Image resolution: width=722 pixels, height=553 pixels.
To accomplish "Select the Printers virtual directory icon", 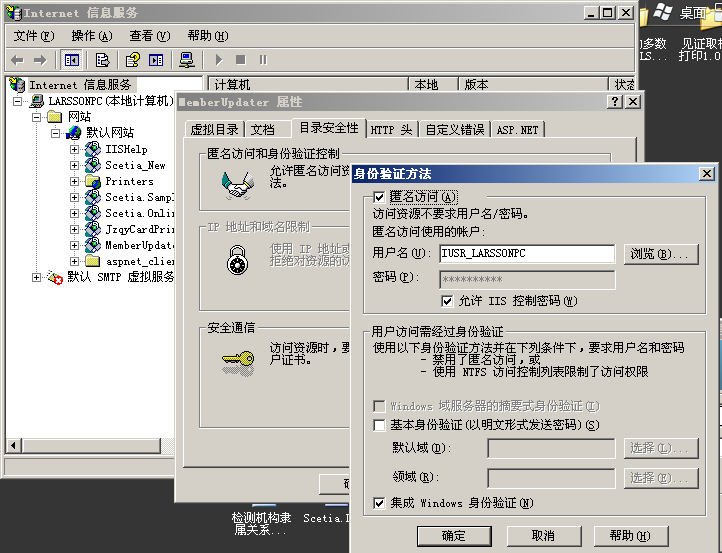I will (92, 182).
